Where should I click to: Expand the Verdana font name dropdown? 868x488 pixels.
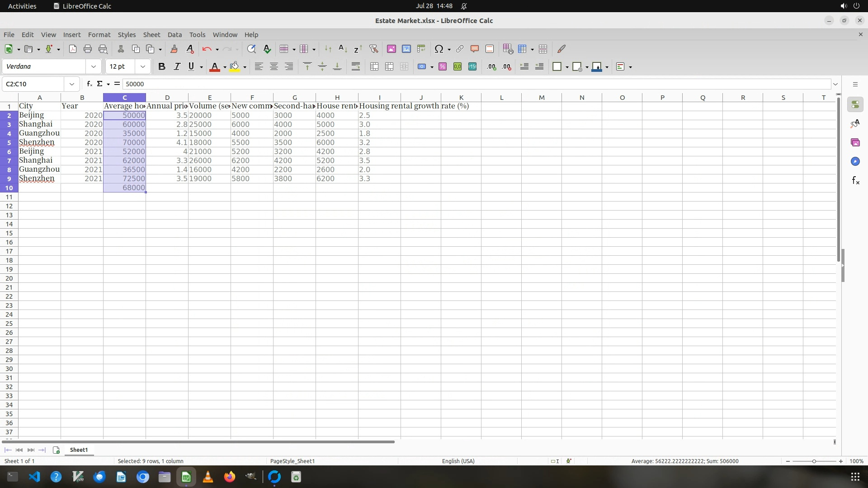click(x=94, y=67)
